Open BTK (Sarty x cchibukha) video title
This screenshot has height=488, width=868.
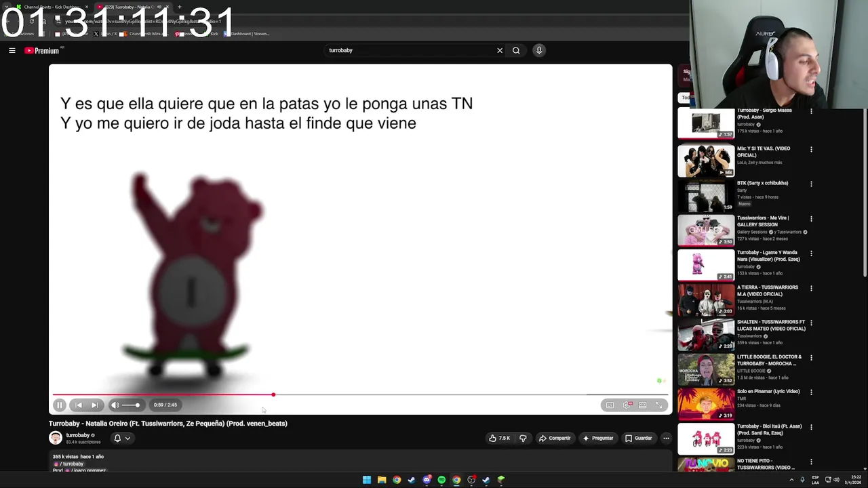762,183
